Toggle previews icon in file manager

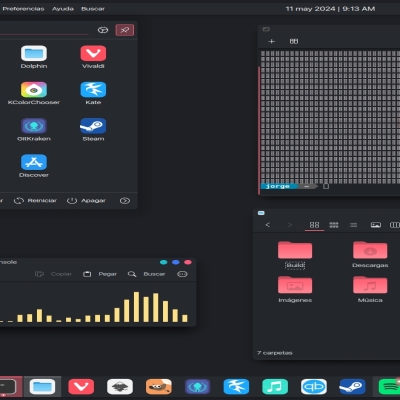pos(376,225)
